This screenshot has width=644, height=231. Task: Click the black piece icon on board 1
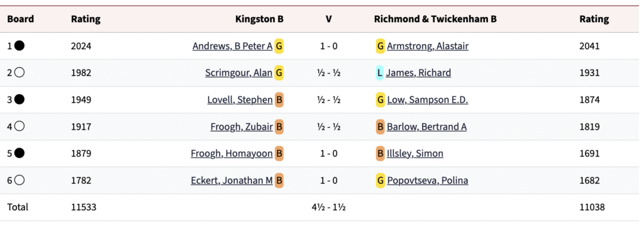(19, 45)
